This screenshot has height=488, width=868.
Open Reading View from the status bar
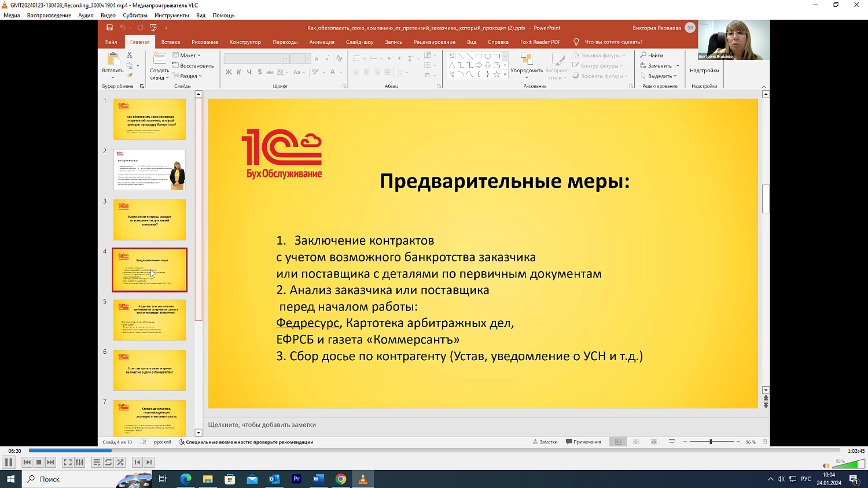653,441
